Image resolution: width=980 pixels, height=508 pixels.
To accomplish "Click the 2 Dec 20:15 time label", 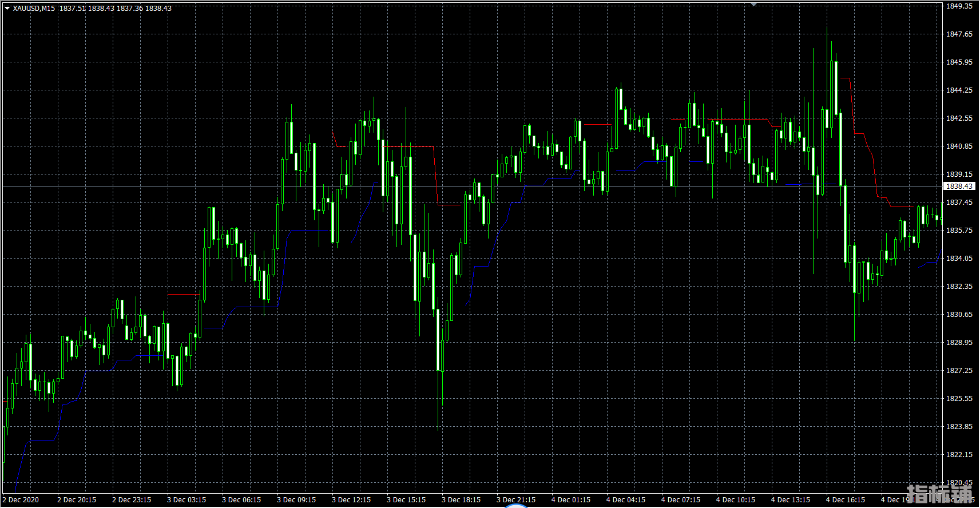I will 77,500.
